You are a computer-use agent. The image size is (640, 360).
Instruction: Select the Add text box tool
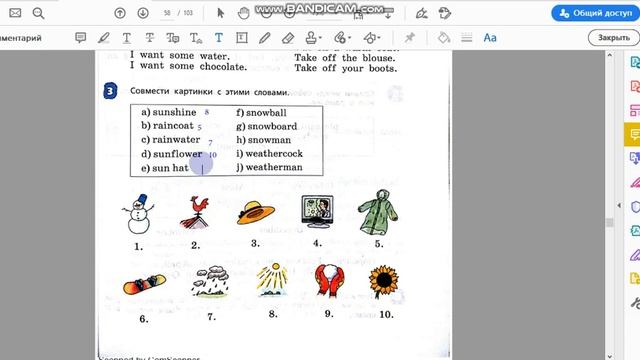point(242,38)
